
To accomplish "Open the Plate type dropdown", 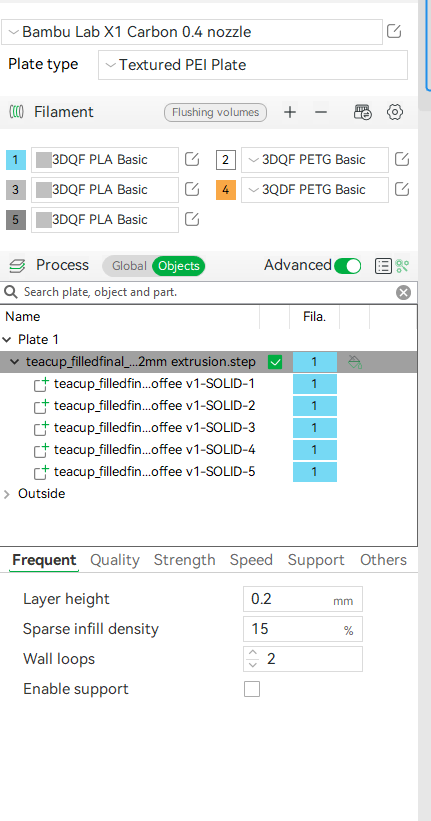I will [253, 65].
